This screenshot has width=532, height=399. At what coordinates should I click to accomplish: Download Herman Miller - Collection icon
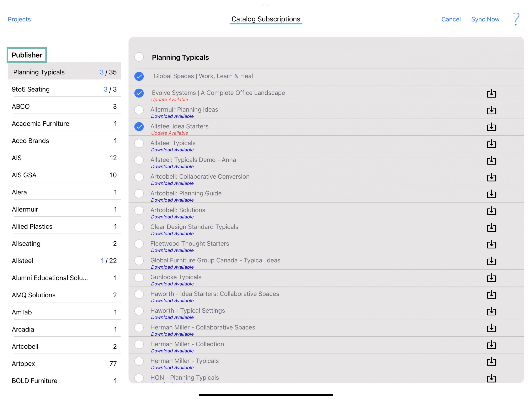[491, 345]
